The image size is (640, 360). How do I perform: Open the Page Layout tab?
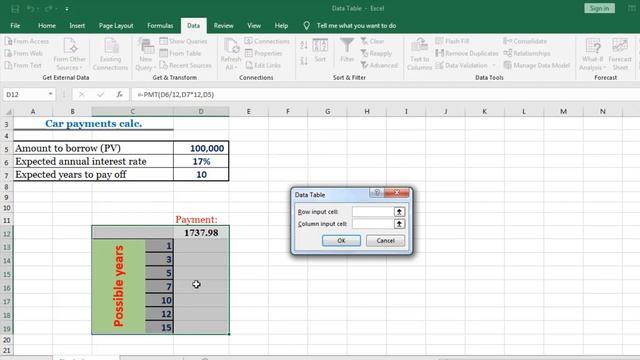[116, 25]
